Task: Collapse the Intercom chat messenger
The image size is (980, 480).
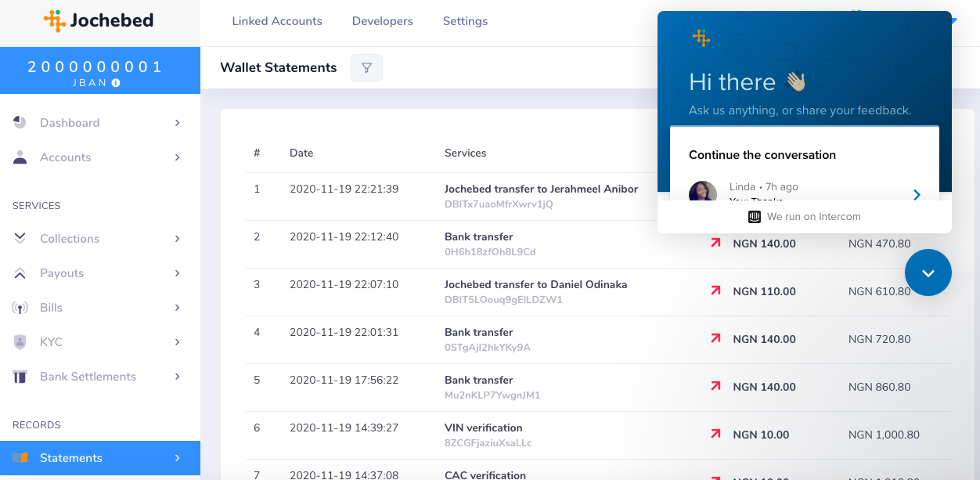Action: (928, 272)
